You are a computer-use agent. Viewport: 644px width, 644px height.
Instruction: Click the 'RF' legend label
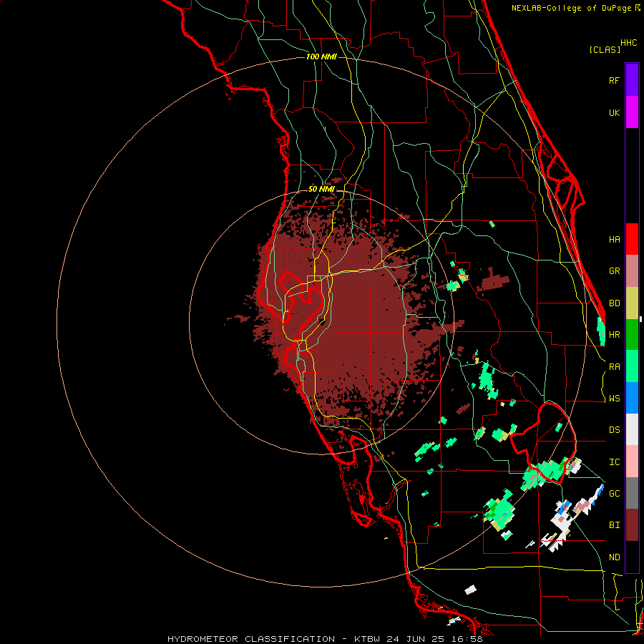click(x=614, y=80)
